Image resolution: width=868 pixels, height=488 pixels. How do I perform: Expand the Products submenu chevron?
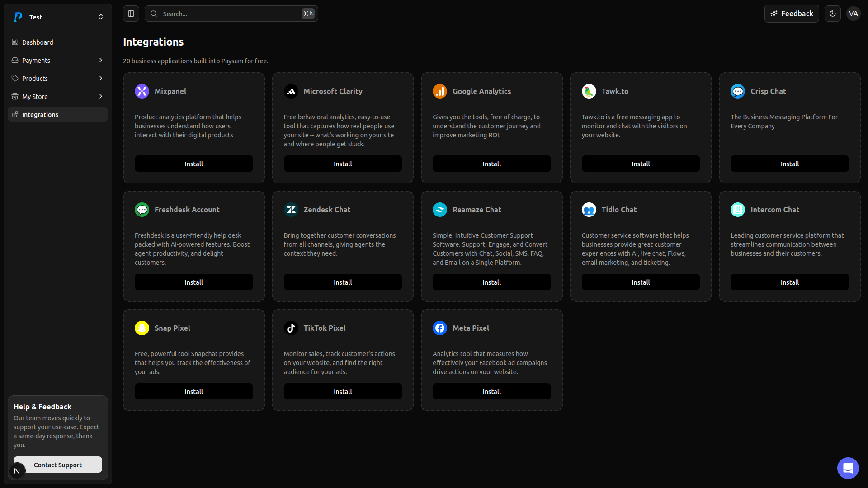100,78
